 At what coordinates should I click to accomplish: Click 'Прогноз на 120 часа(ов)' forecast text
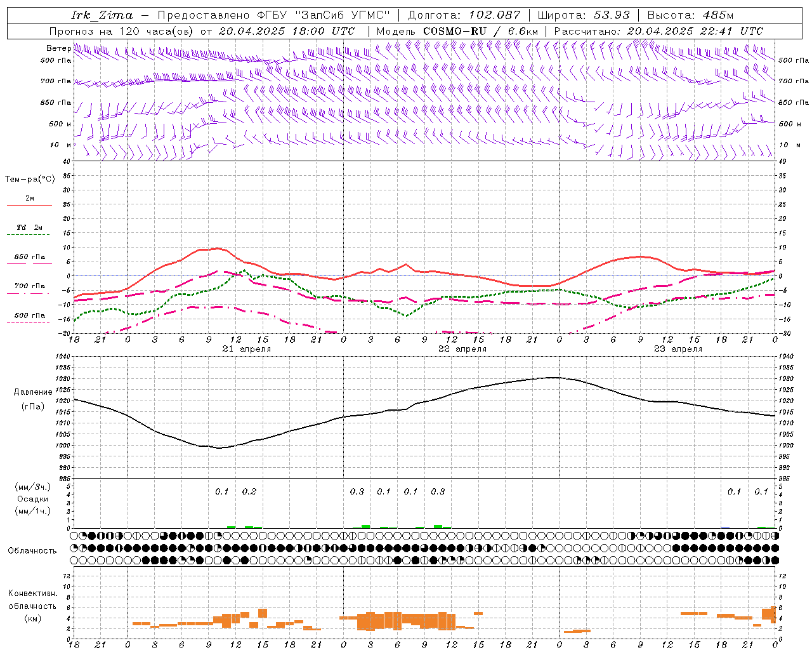(122, 31)
